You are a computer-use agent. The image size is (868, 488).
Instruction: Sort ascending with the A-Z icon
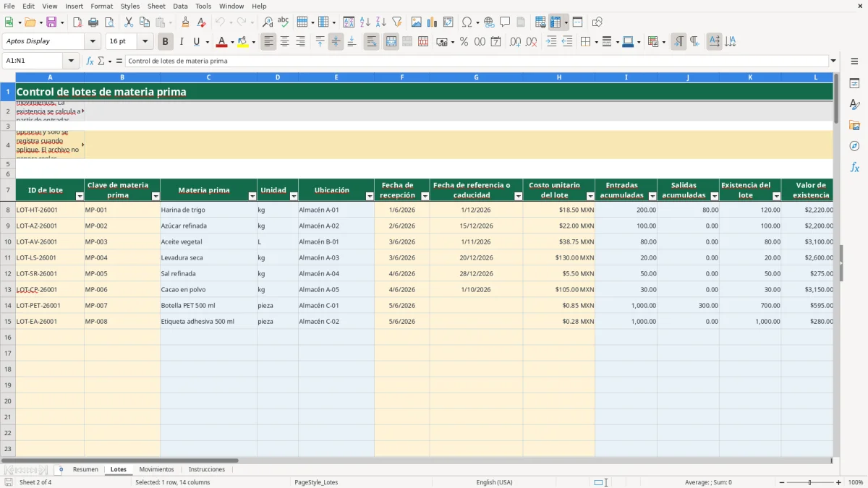point(365,22)
